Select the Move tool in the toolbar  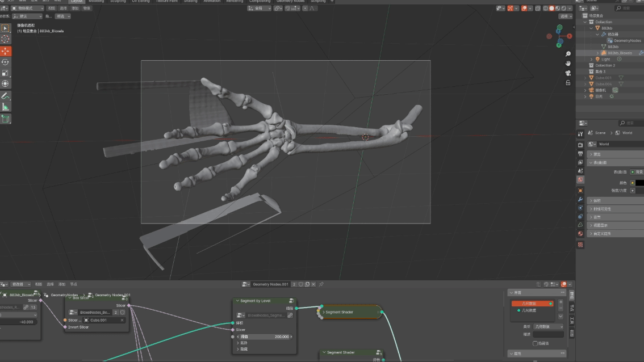coord(6,51)
